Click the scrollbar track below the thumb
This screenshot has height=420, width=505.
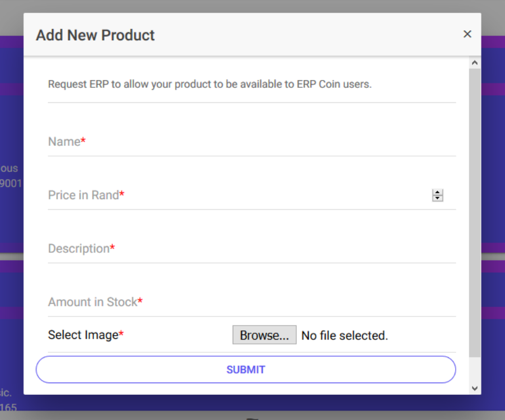pos(475,369)
